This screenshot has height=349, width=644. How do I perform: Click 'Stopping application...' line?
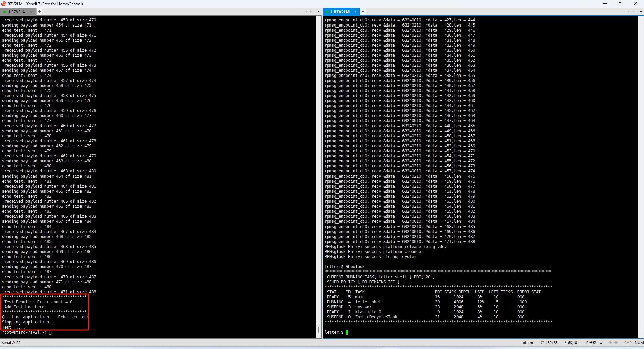tap(29, 322)
